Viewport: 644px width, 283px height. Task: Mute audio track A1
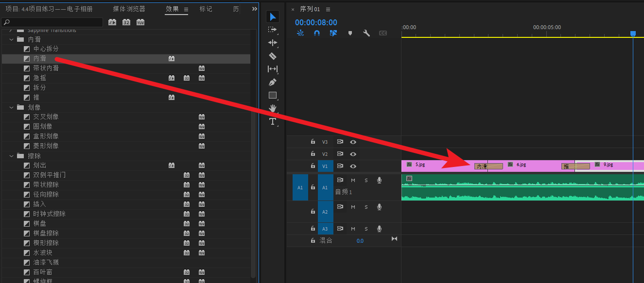pyautogui.click(x=353, y=180)
